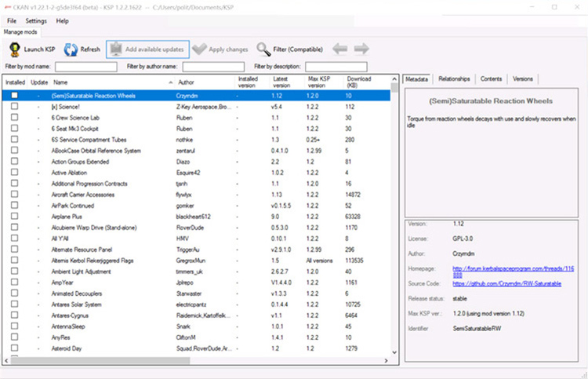Select the Animated Decouplers row
588x379 pixels.
tap(196, 293)
